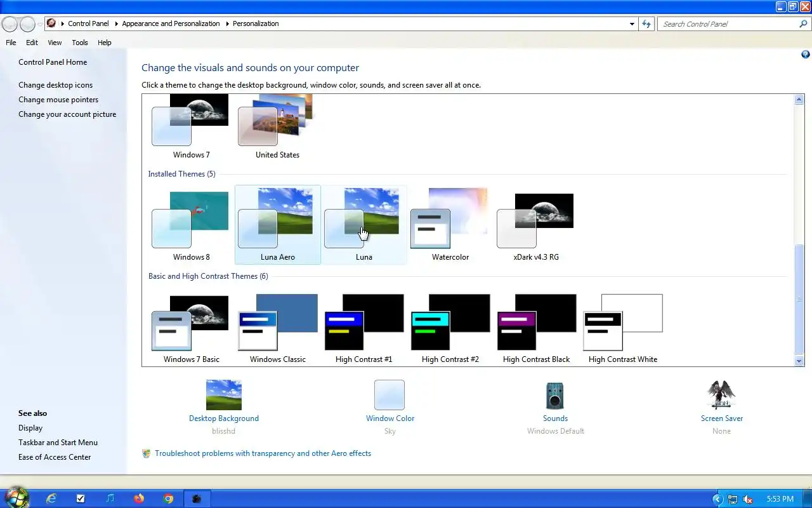
Task: Click the 5:53 PM clock
Action: click(x=780, y=499)
